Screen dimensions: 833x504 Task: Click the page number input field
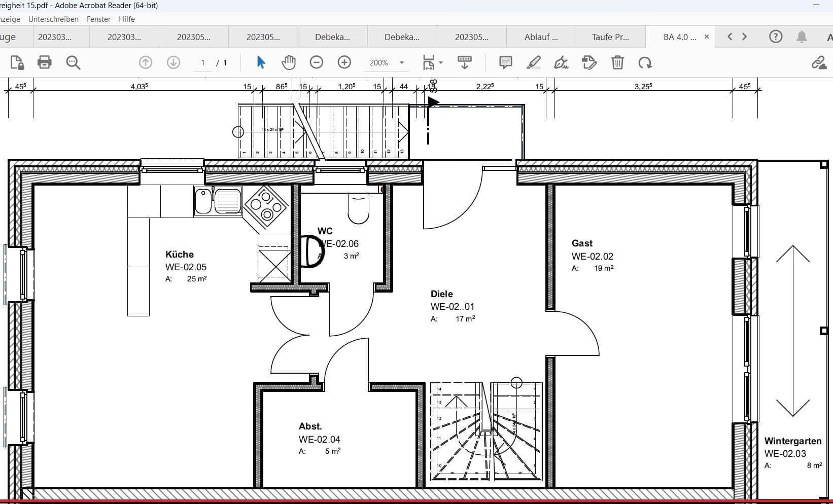click(203, 63)
